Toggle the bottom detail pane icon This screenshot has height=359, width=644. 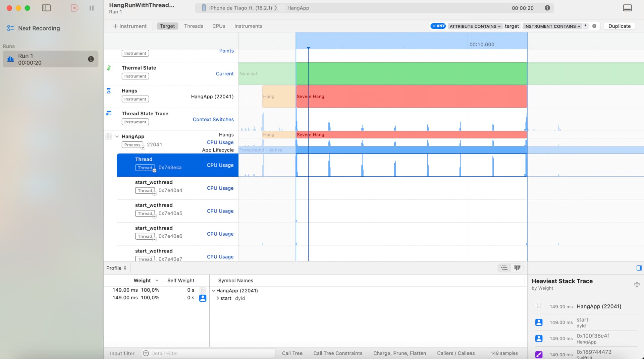point(627,8)
